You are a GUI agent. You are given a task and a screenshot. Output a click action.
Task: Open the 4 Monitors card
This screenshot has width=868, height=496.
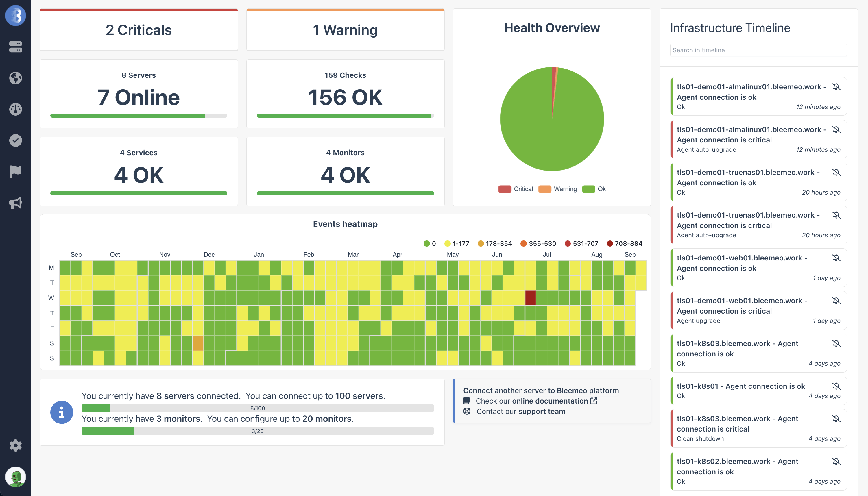click(345, 171)
